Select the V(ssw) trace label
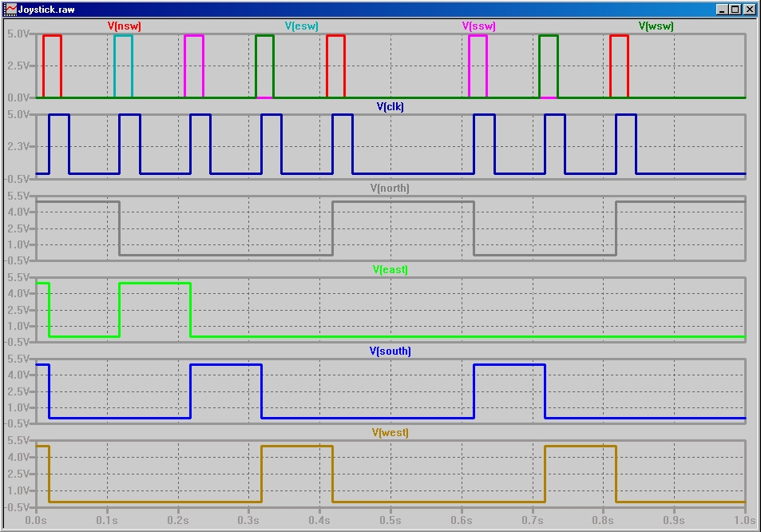Screen dimensions: 761x532 (x=479, y=26)
